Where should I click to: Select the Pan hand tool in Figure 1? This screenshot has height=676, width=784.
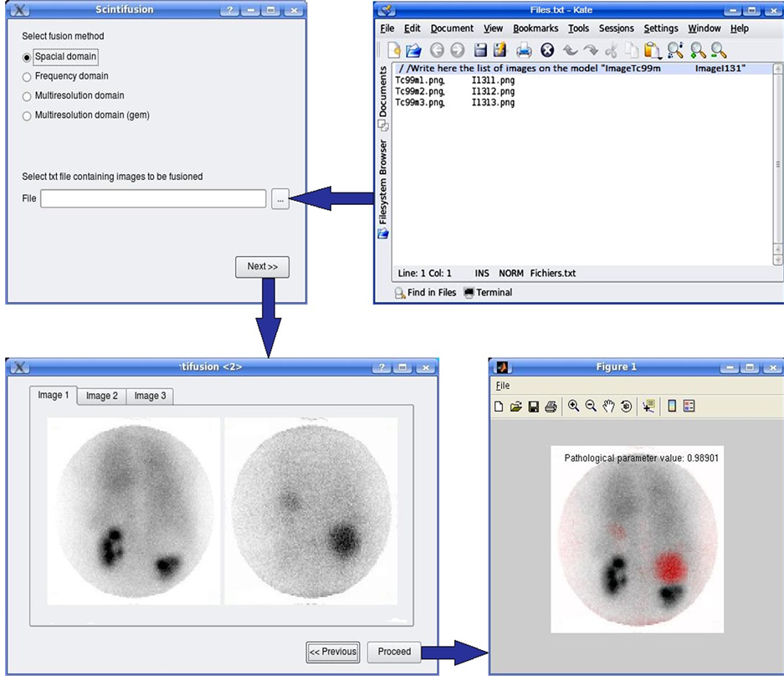click(609, 407)
